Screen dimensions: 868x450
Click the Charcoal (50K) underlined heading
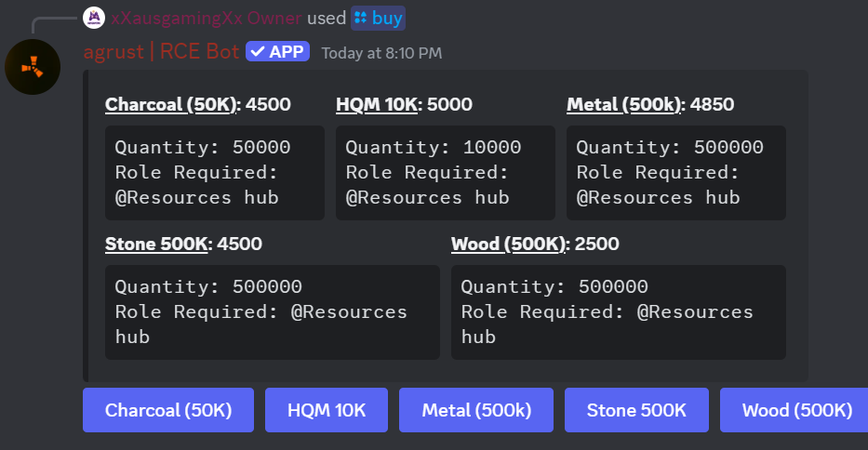173,104
